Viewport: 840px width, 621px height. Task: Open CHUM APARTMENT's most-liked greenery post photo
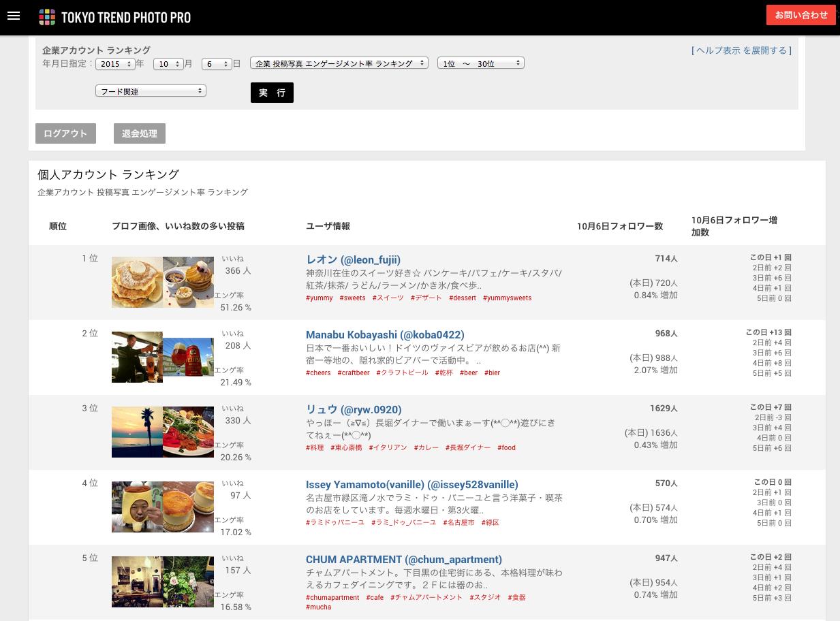[188, 582]
